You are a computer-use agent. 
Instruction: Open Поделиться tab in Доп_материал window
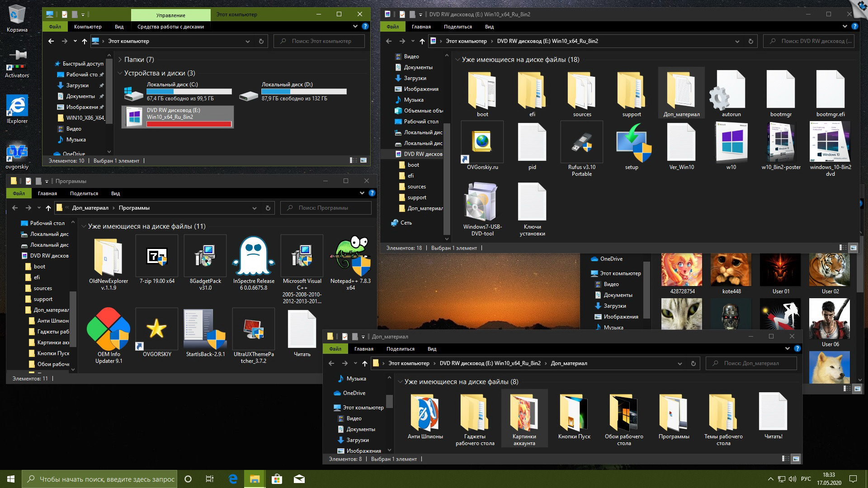(x=400, y=349)
